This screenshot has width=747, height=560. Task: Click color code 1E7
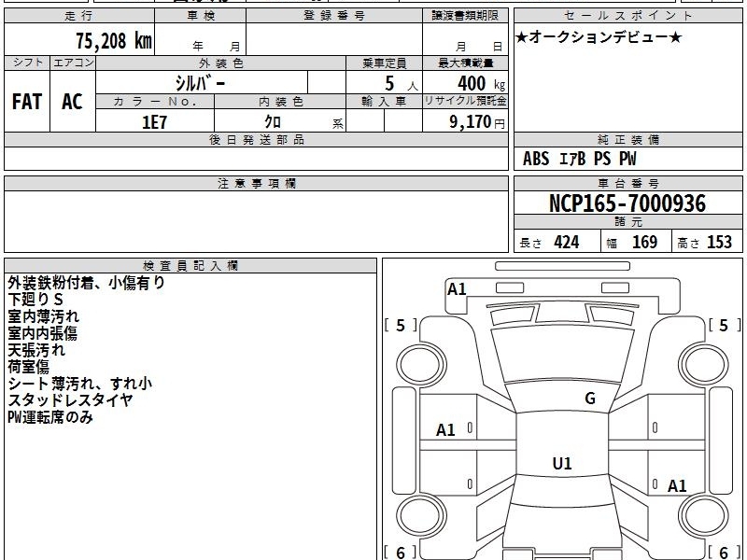coord(154,122)
